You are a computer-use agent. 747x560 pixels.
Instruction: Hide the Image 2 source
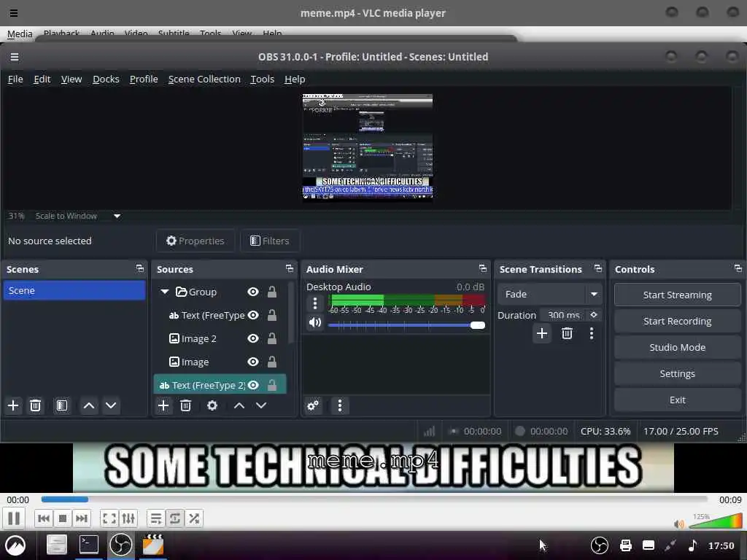point(253,338)
